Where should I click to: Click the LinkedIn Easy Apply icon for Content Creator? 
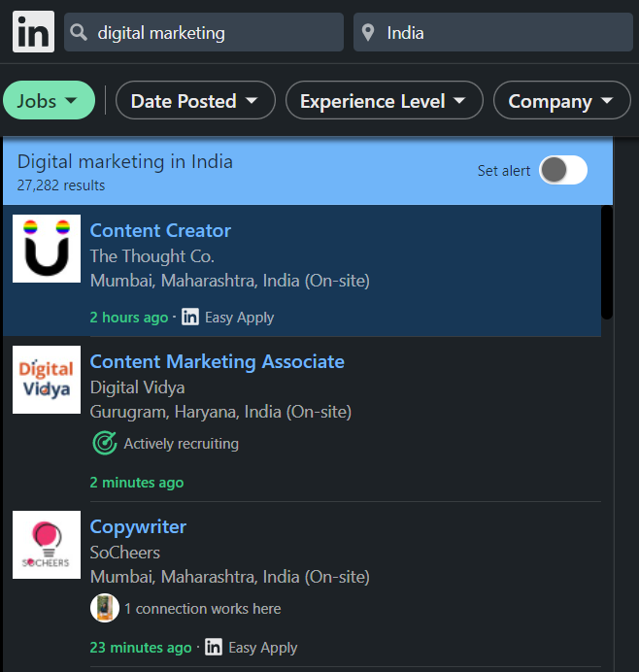190,318
